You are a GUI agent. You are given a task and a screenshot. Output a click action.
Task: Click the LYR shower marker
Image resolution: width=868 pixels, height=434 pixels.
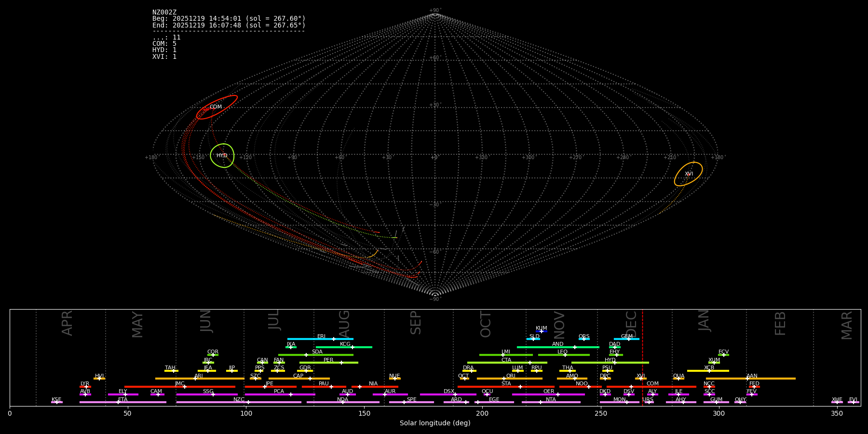86,387
